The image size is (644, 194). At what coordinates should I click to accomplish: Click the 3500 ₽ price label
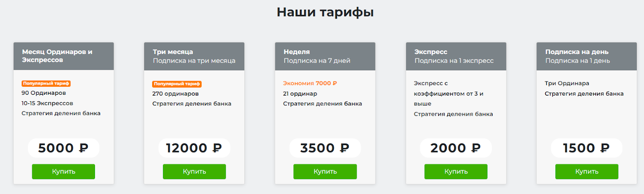[x=325, y=148]
